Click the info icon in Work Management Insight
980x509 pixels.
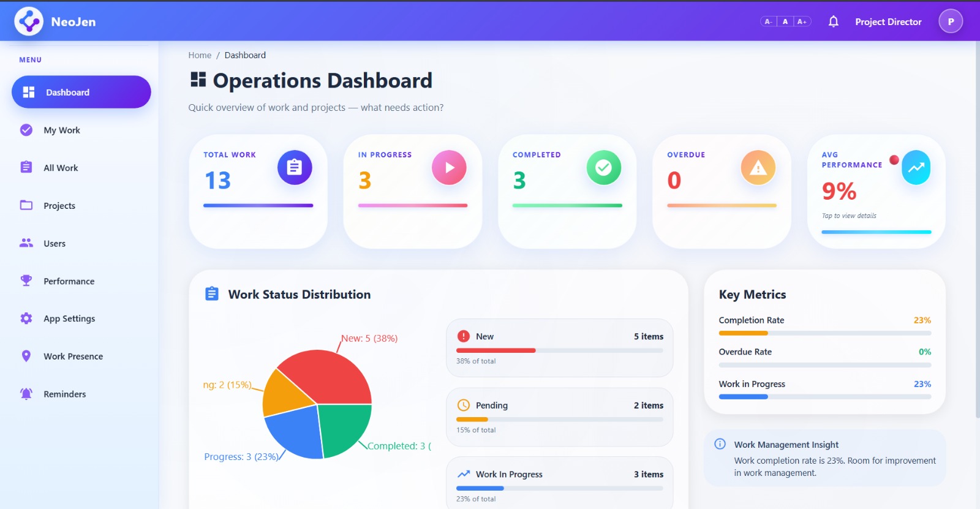[x=720, y=444]
